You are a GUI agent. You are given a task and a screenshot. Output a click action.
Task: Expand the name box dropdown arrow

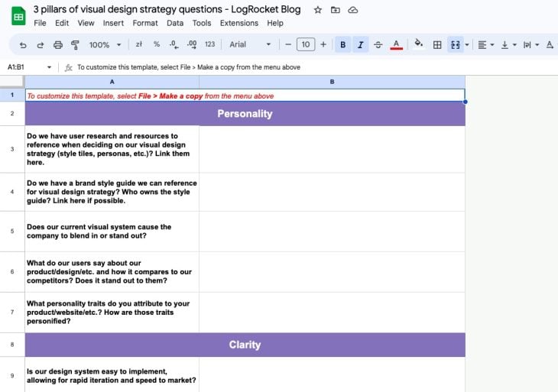pos(49,67)
